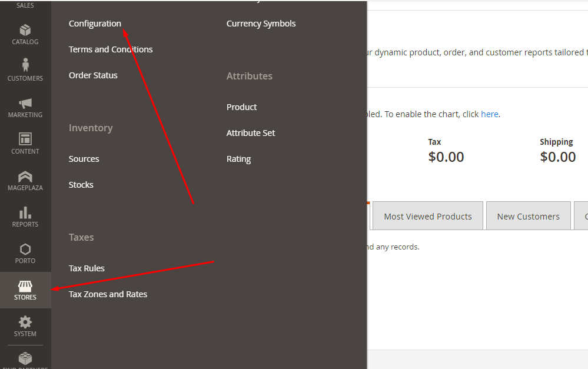The height and width of the screenshot is (369, 588).
Task: Choose Sources under Inventory
Action: [x=84, y=159]
